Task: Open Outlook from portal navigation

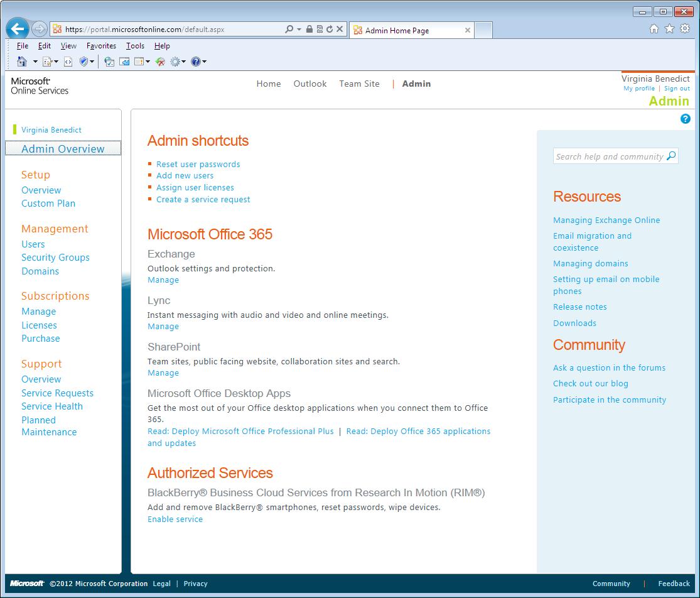Action: tap(310, 84)
